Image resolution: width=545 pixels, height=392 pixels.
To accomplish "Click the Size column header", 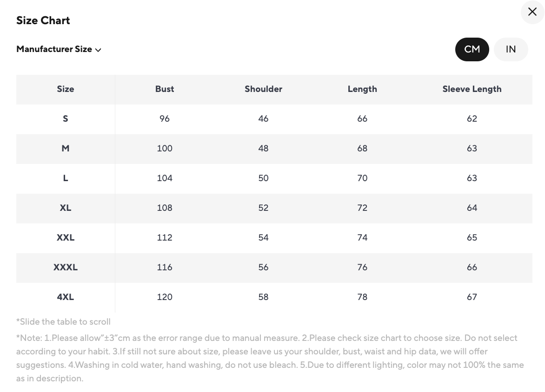I will 66,89.
